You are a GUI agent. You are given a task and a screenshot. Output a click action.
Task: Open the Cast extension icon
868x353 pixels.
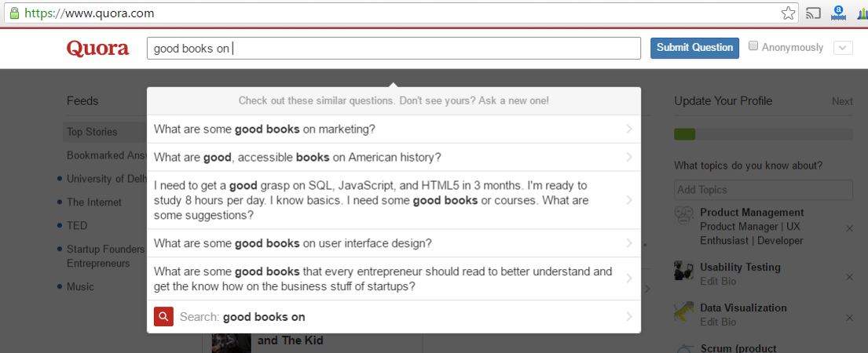point(813,13)
